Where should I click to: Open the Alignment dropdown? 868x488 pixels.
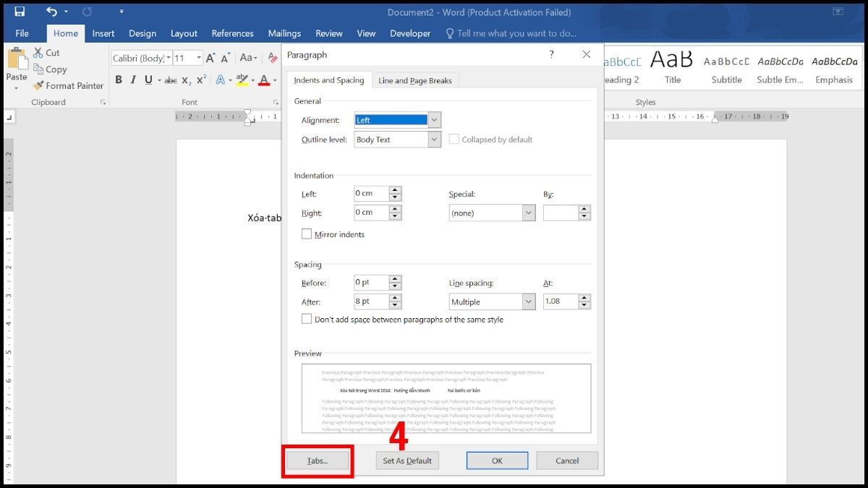(x=433, y=119)
